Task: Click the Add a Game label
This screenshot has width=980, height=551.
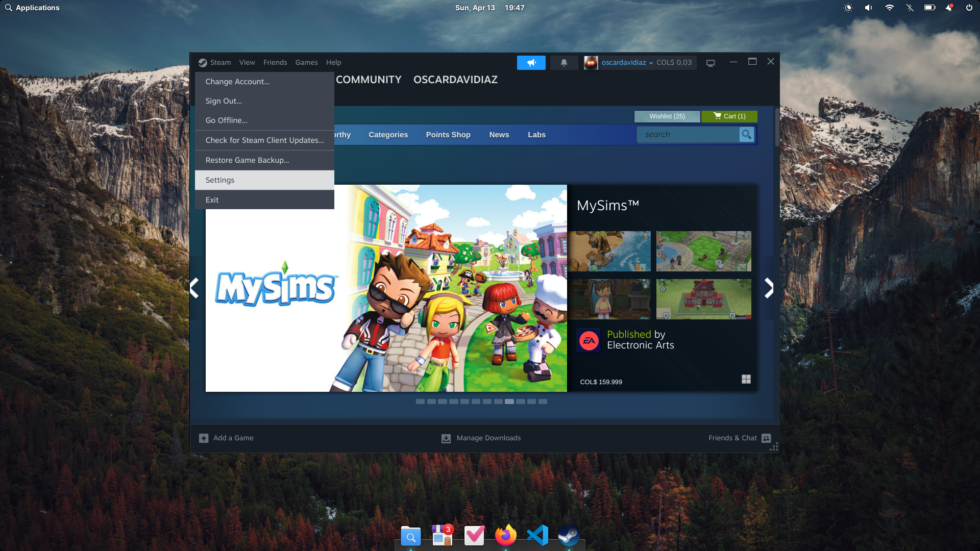Action: (x=233, y=438)
